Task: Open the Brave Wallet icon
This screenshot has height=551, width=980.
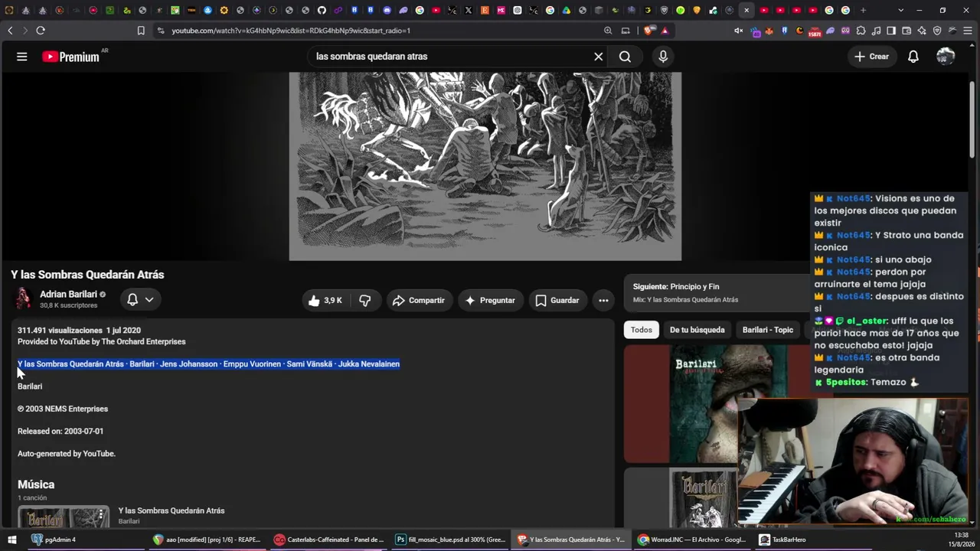Action: (x=906, y=31)
